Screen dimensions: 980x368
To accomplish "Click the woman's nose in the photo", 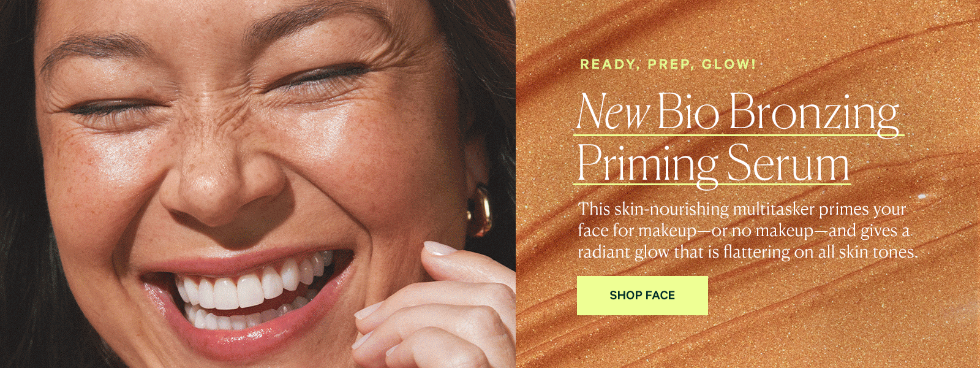I will (x=227, y=178).
